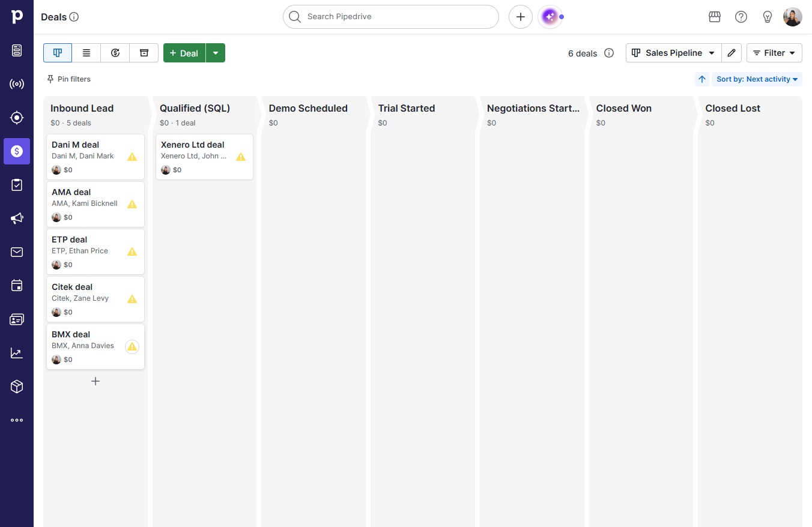The width and height of the screenshot is (812, 527).
Task: Open the lightbulb tips icon
Action: pos(768,17)
